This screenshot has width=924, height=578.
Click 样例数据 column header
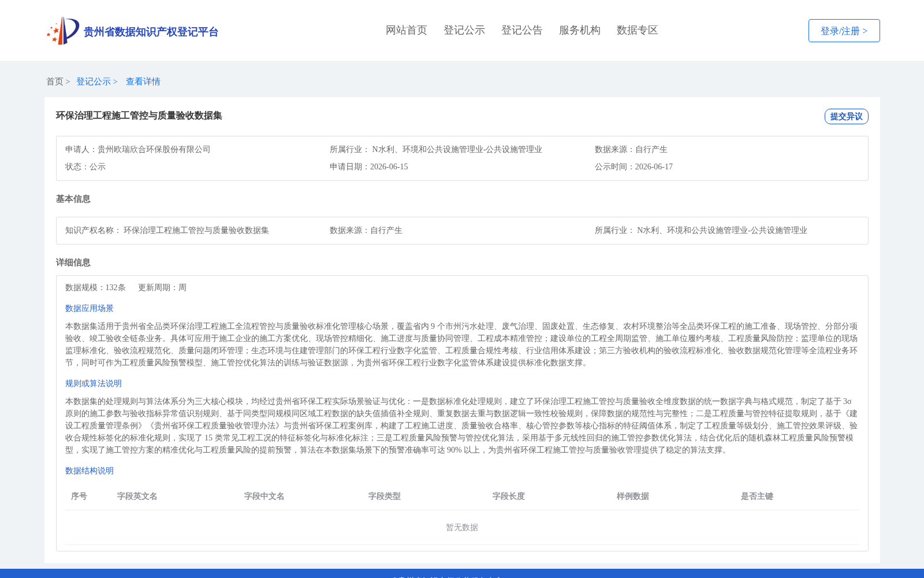(633, 496)
